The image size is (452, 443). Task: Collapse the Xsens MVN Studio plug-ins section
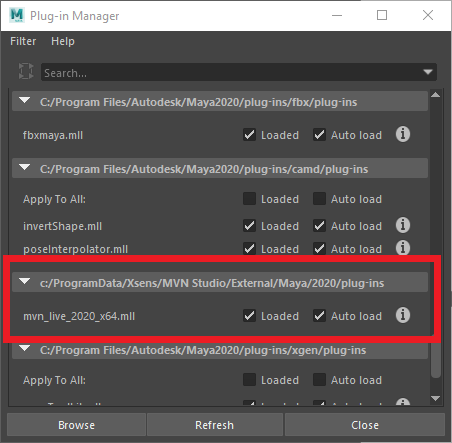click(25, 282)
